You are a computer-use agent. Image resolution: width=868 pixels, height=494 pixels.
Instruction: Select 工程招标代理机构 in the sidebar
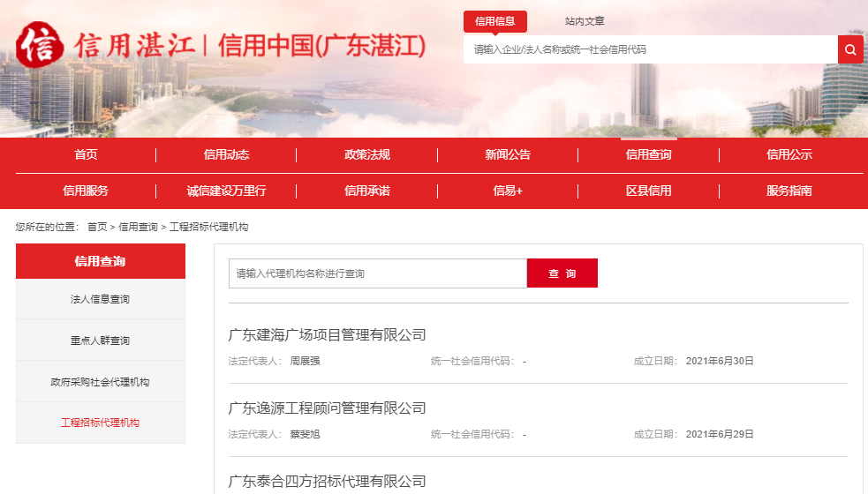tap(100, 423)
